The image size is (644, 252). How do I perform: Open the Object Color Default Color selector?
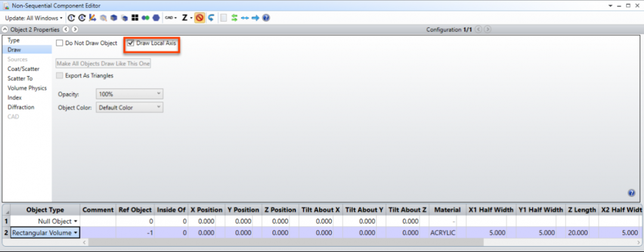(129, 107)
